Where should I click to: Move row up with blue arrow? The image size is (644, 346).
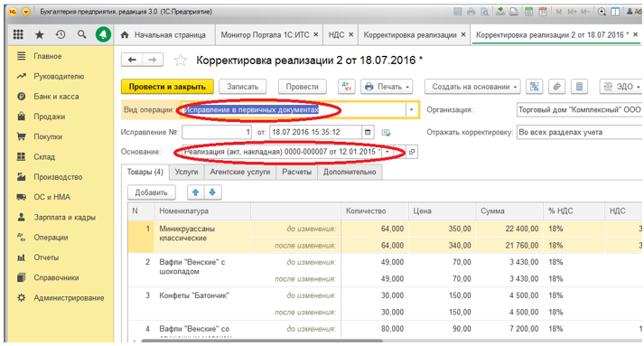coord(195,192)
